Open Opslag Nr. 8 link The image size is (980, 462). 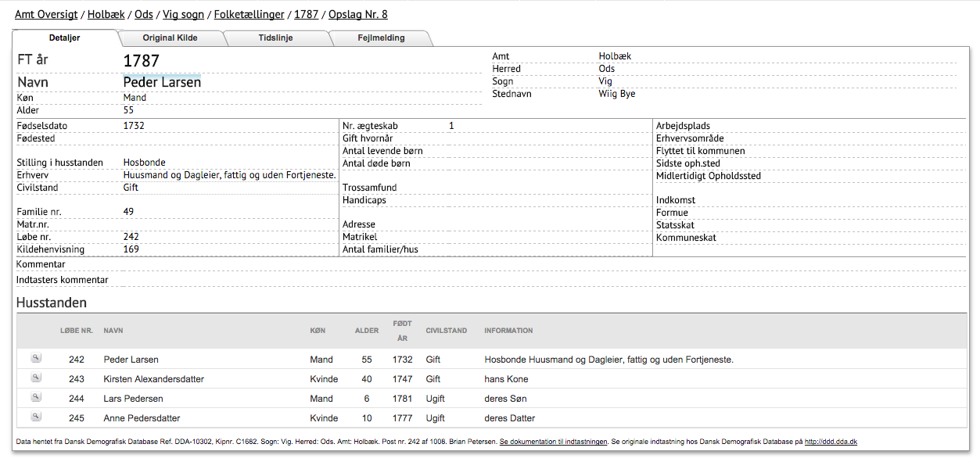(357, 14)
